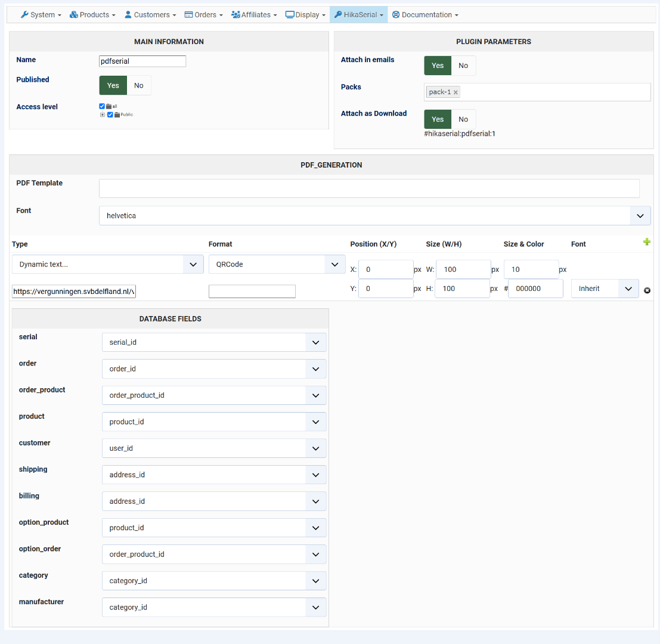This screenshot has width=660, height=644.
Task: Open the Documentation menu
Action: pyautogui.click(x=425, y=15)
